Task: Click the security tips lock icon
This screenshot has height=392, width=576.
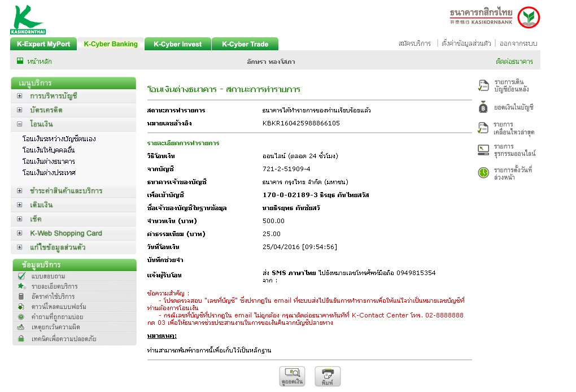Action: point(21,339)
